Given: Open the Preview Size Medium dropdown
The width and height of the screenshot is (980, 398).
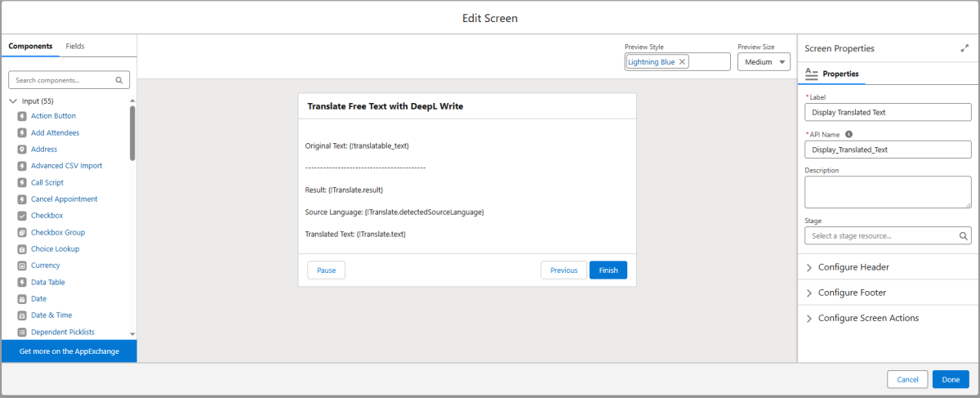Looking at the screenshot, I should (x=764, y=62).
